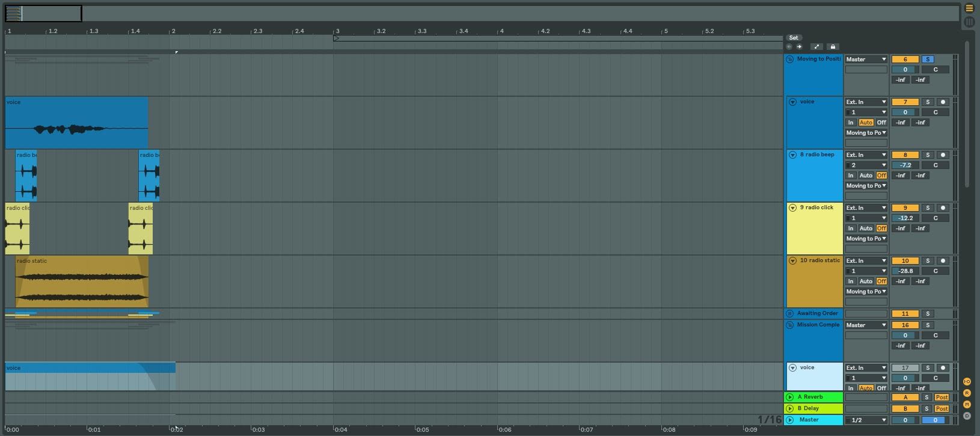Click the automation mode icon beside the lock
The height and width of the screenshot is (436, 980).
click(816, 47)
